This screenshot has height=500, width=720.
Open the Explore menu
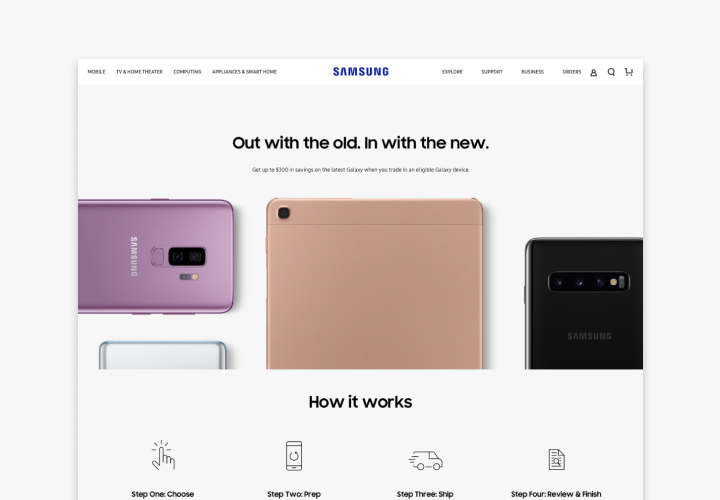(x=452, y=72)
